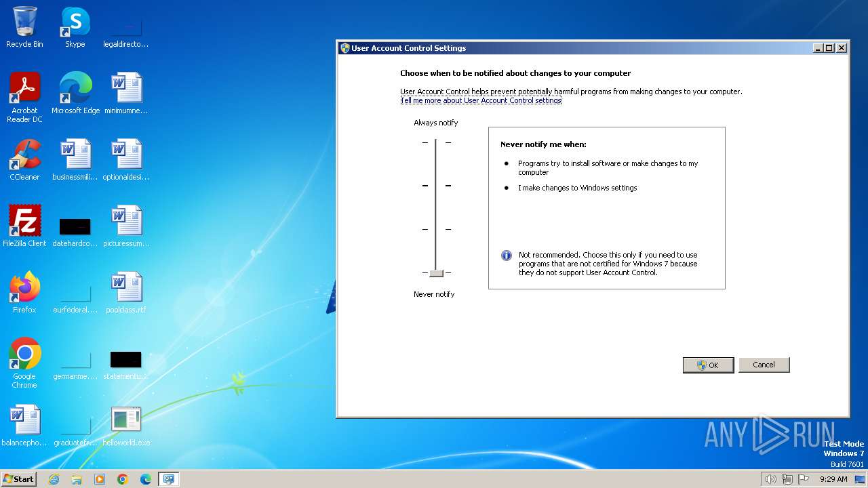Set the slider to the Always notify tick
868x488 pixels.
[x=436, y=142]
